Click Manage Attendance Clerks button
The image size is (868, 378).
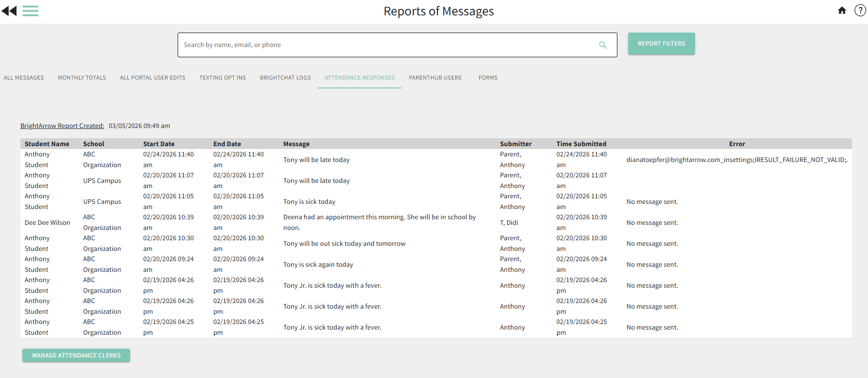point(76,355)
